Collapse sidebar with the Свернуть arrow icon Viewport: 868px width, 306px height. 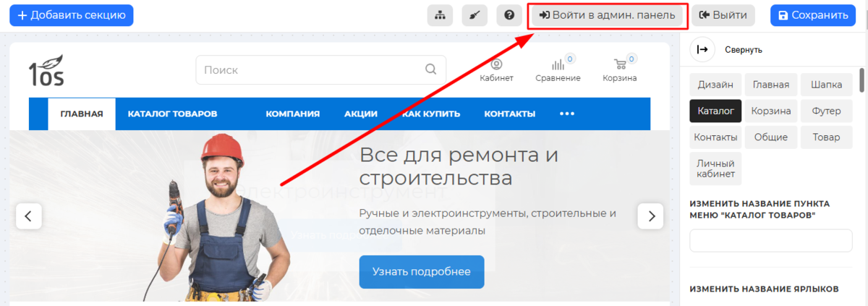[x=702, y=49]
